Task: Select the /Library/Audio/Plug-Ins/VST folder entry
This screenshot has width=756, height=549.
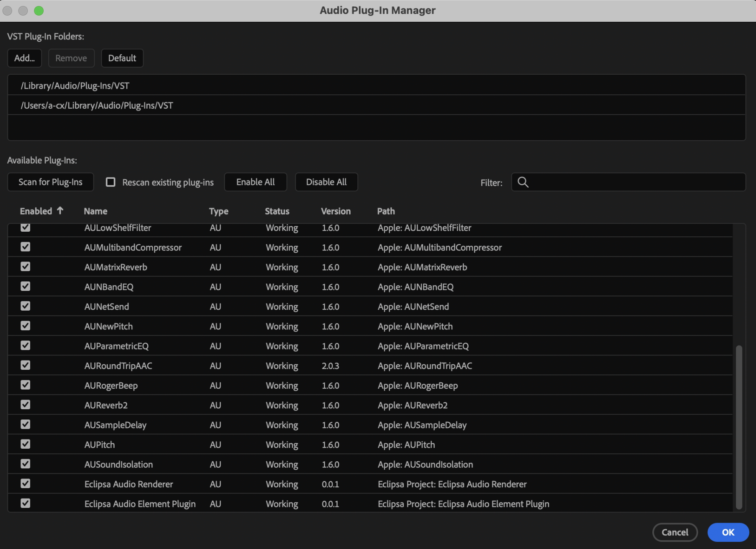Action: coord(75,86)
